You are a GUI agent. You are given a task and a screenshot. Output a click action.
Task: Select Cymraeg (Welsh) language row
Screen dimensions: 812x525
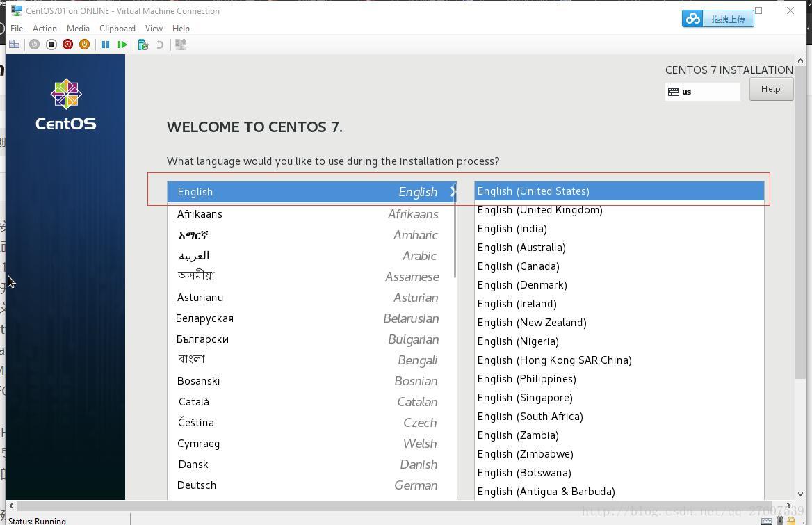click(311, 444)
